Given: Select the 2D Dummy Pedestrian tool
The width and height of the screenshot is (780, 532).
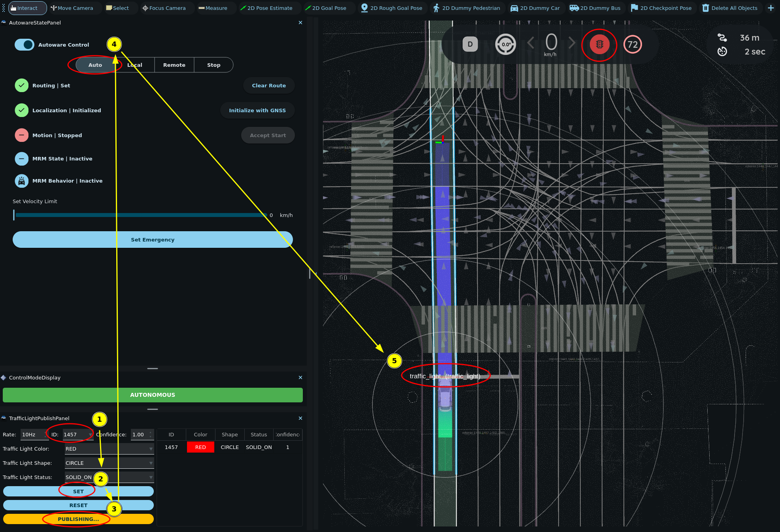Looking at the screenshot, I should point(466,8).
